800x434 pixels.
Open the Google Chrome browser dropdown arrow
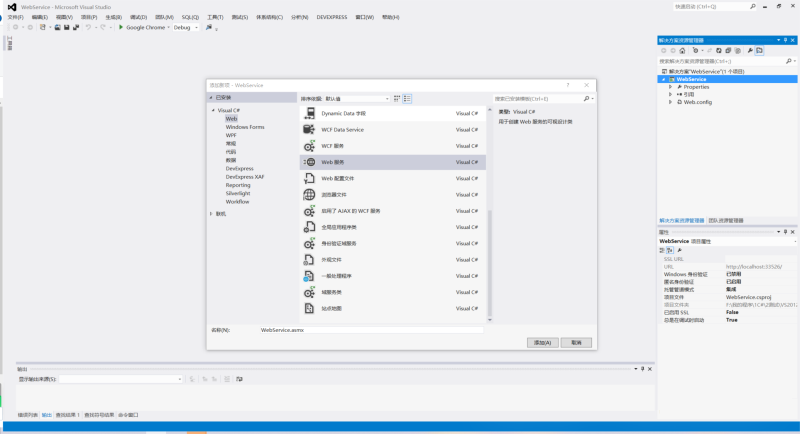point(168,28)
